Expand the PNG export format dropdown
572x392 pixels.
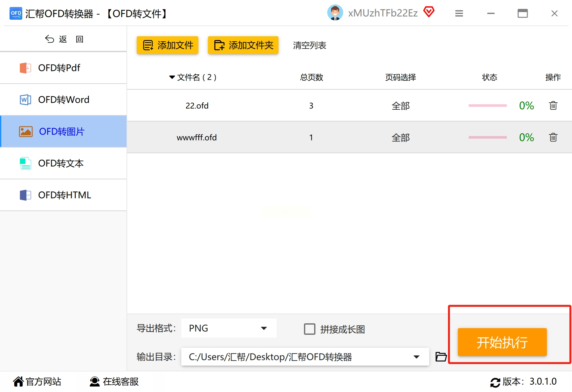(x=229, y=328)
